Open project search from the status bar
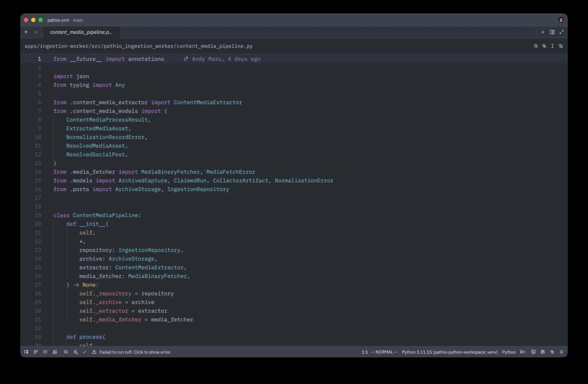The width and height of the screenshot is (588, 384). (66, 352)
